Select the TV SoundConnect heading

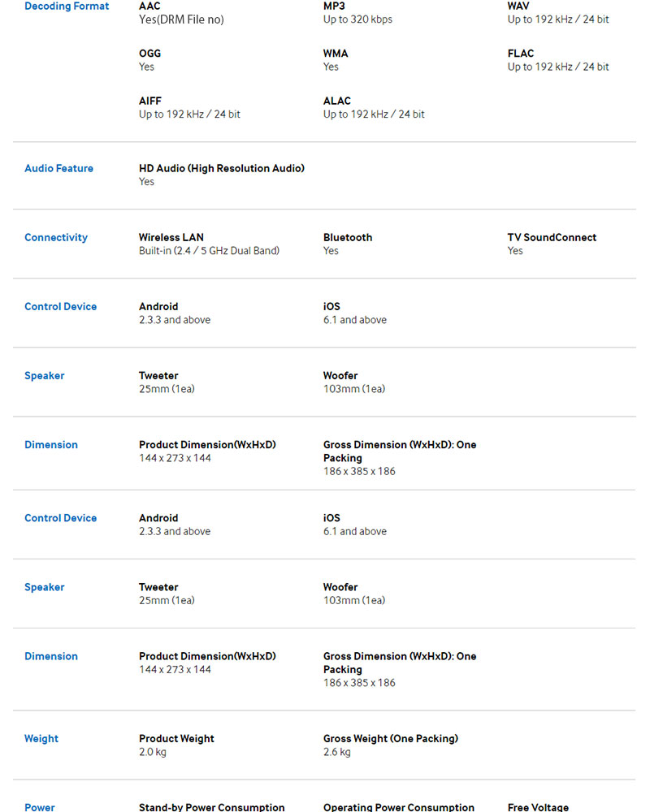tap(552, 238)
